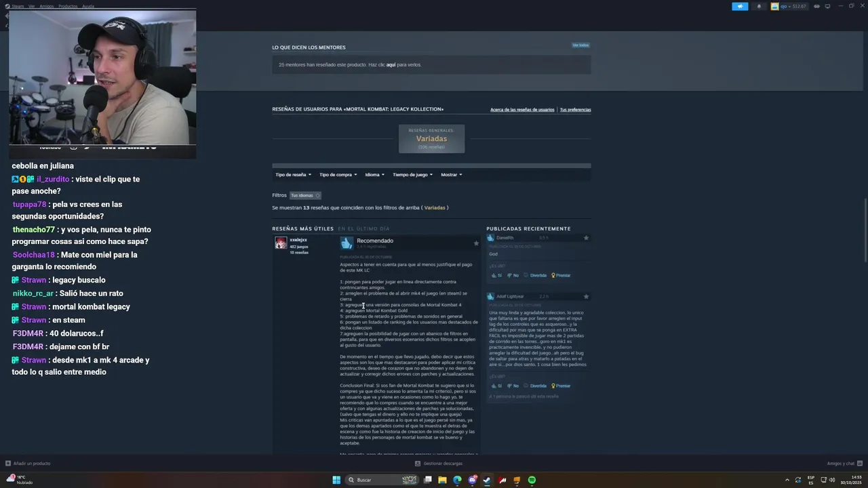Vote 'No' on Adolf Lightyear's review
This screenshot has width=868, height=488.
point(513,386)
